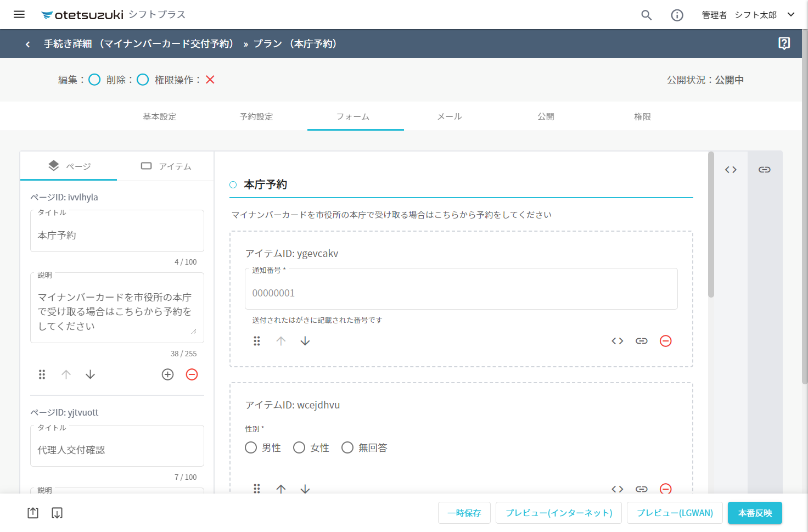
Task: Move item wcejdhvu up
Action: (281, 489)
